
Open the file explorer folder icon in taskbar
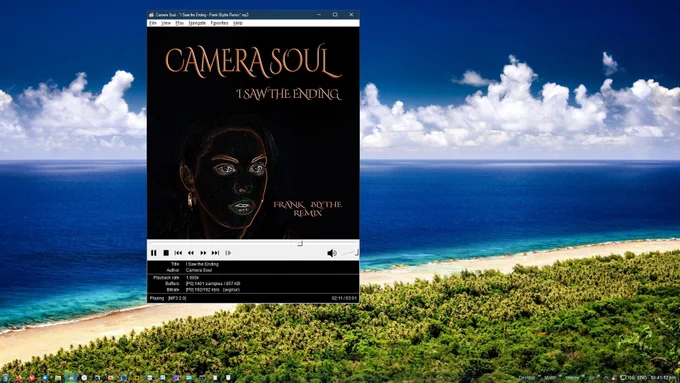58,378
